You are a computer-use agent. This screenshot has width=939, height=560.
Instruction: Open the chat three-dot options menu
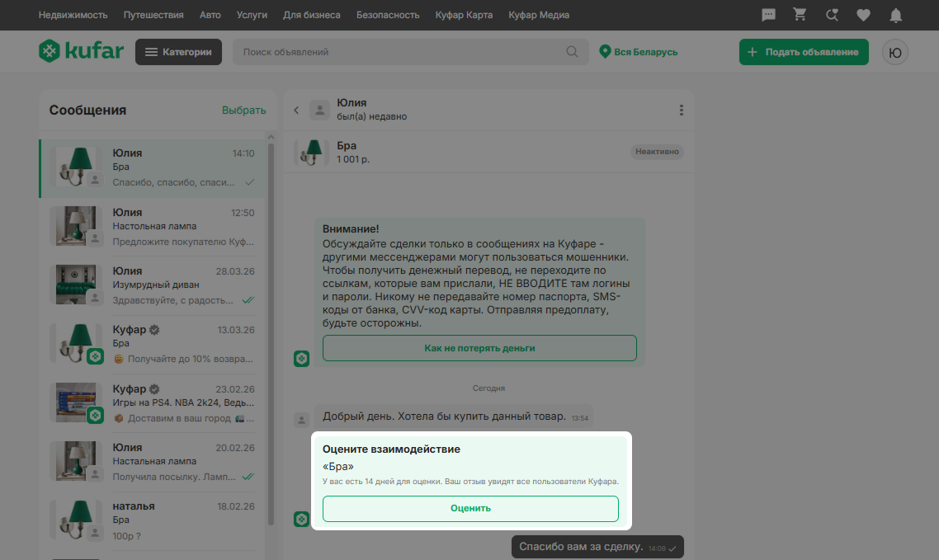pos(681,111)
